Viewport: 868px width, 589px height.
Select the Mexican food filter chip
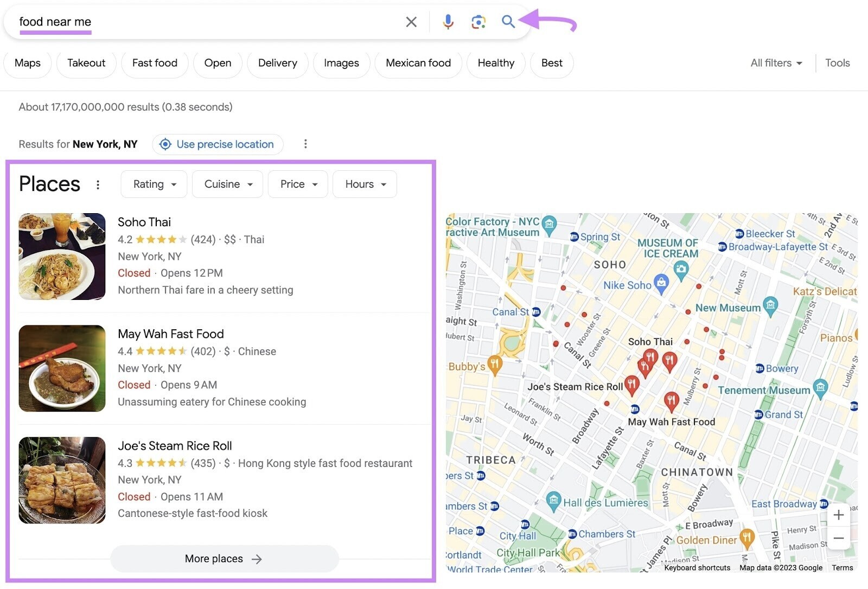[x=418, y=63]
